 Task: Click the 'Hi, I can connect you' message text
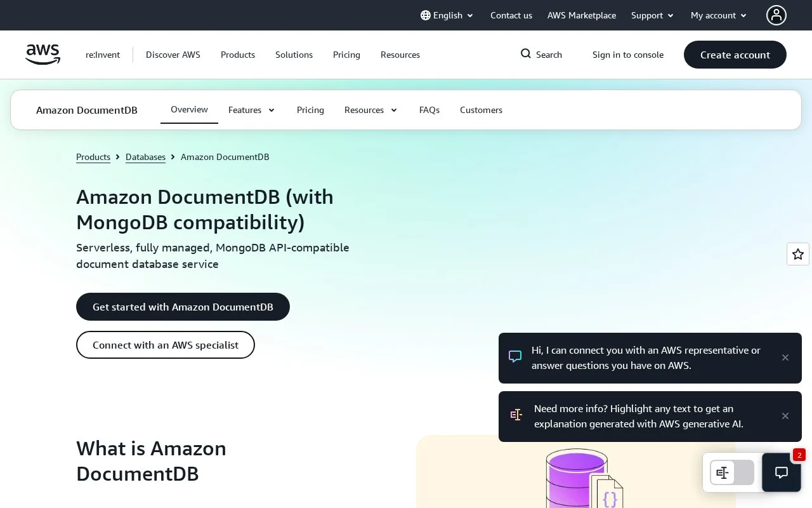pos(646,358)
